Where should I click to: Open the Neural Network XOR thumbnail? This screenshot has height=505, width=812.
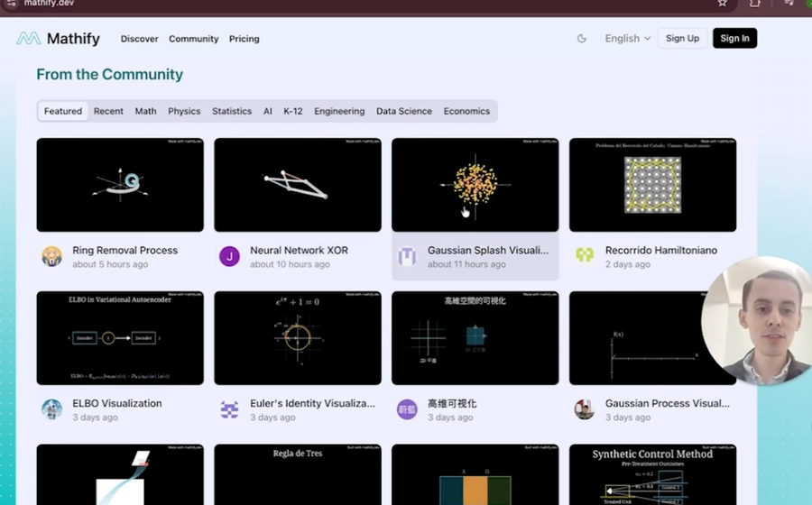[298, 185]
